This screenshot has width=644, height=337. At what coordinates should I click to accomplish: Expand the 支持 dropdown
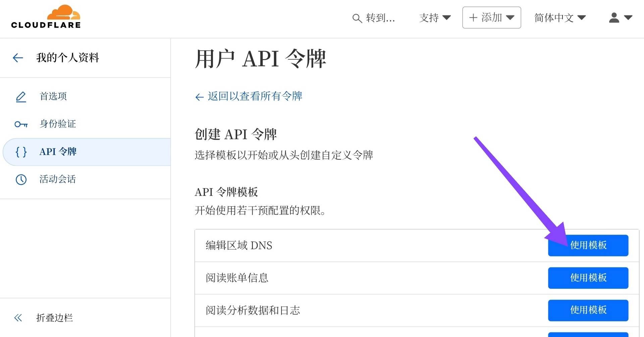click(x=435, y=18)
